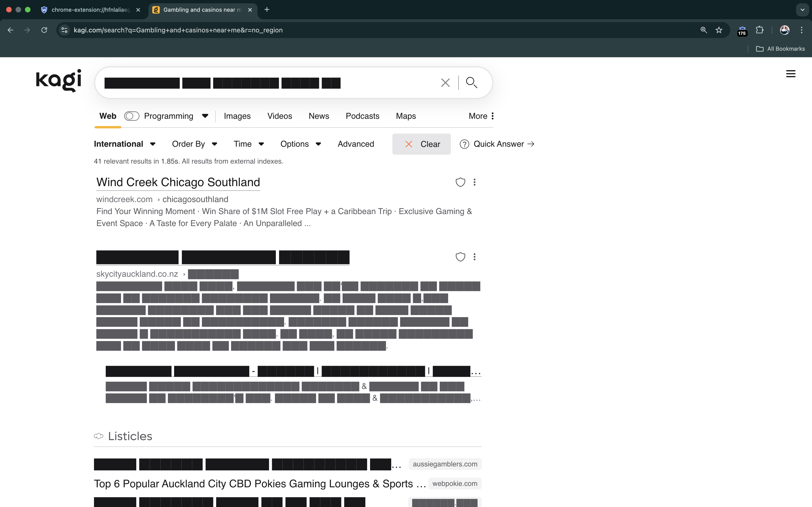
Task: Open three-dot menu for Wind Creek result
Action: pyautogui.click(x=474, y=182)
